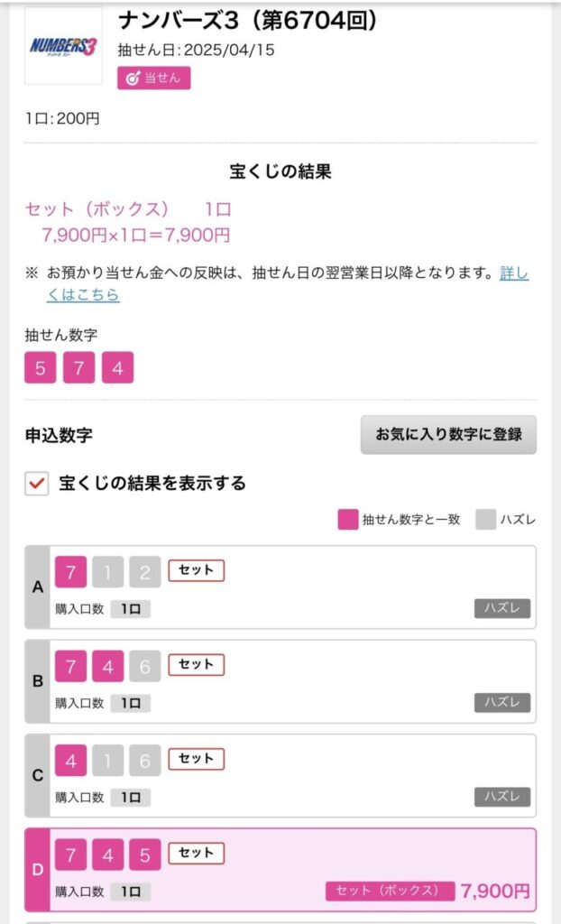This screenshot has width=561, height=924.
Task: Click the gray ハズレ legend swatch
Action: click(x=486, y=519)
